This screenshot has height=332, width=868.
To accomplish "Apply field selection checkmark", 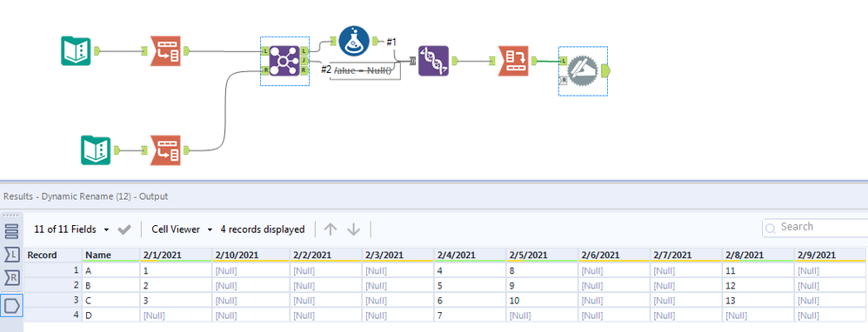I will click(x=124, y=229).
